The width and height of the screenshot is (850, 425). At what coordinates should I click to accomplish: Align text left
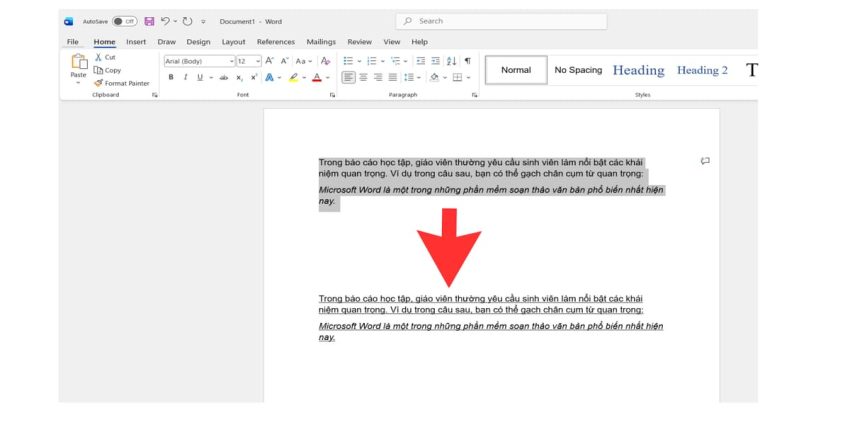tap(349, 78)
